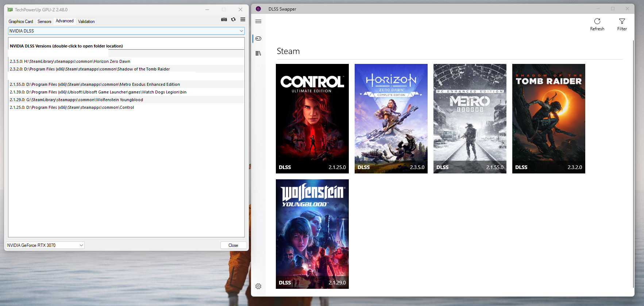Close the DLSS Swapper window
The width and height of the screenshot is (644, 306).
tap(627, 9)
